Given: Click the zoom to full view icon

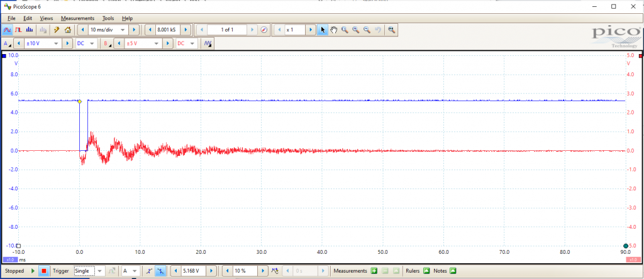Looking at the screenshot, I should pyautogui.click(x=391, y=30).
